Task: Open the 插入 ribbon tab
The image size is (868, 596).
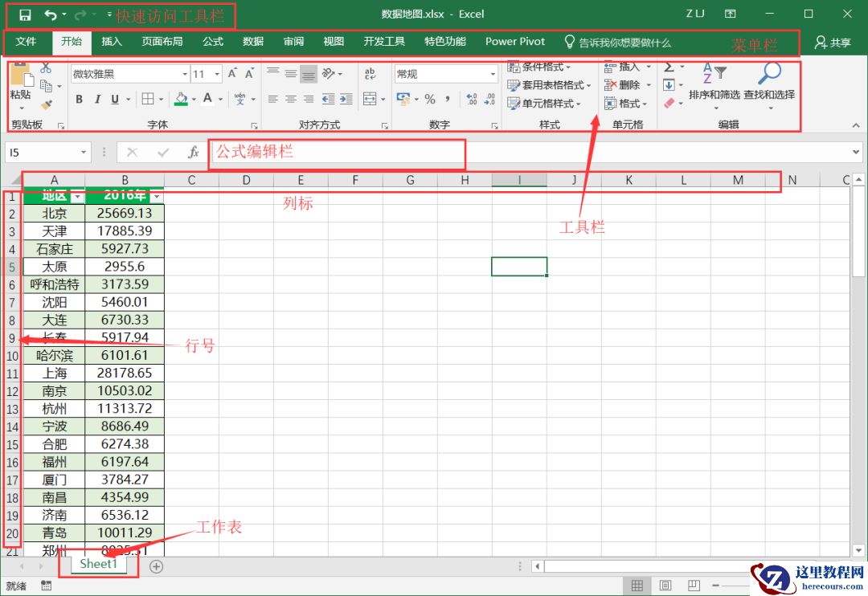Action: [x=112, y=42]
